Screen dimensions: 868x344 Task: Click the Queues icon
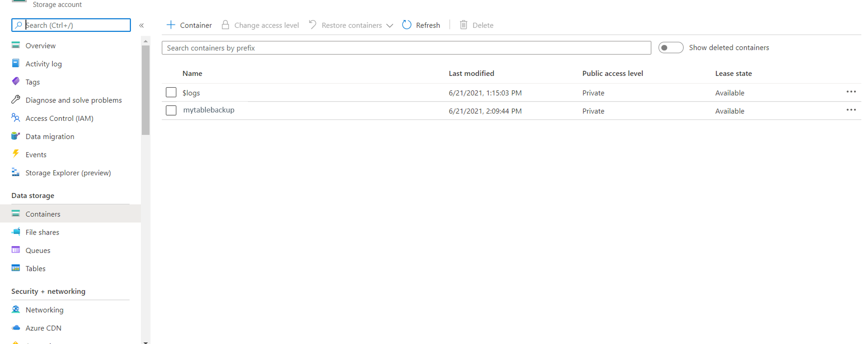16,250
